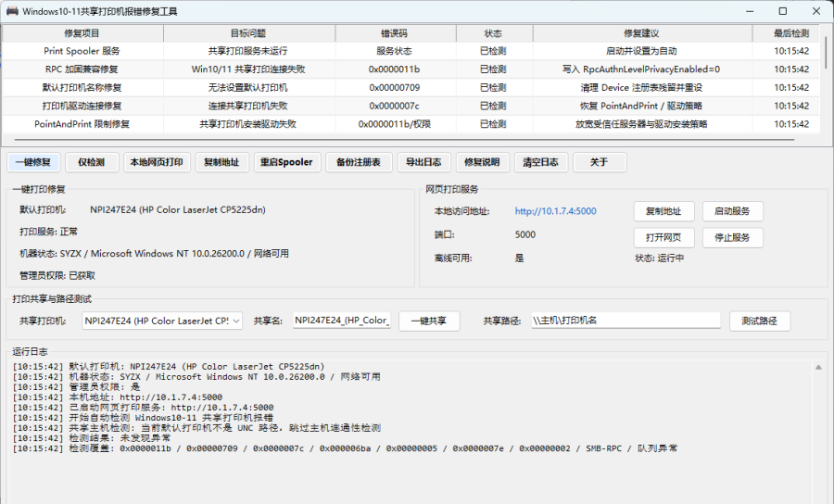The image size is (834, 504).
Task: Click the 目标问题 column header
Action: [249, 33]
